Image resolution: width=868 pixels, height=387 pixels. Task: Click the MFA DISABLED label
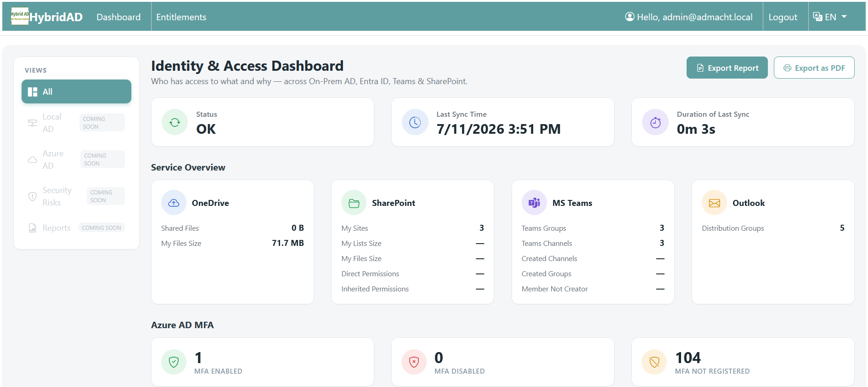click(460, 371)
